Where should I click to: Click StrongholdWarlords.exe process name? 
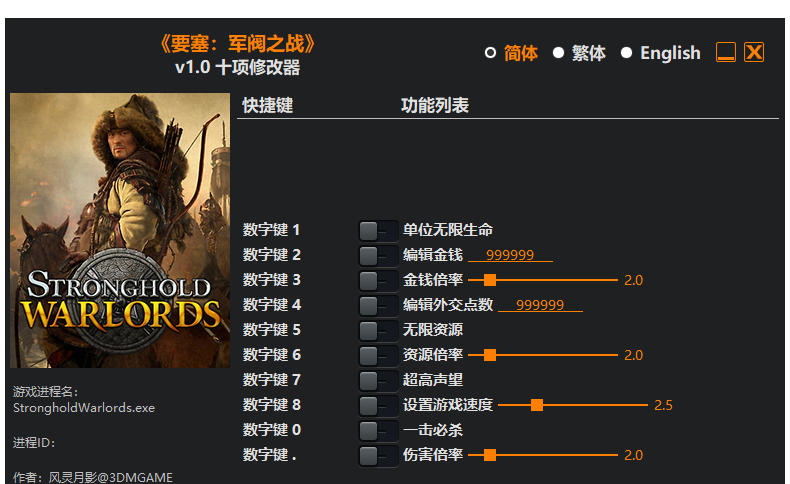tap(84, 407)
